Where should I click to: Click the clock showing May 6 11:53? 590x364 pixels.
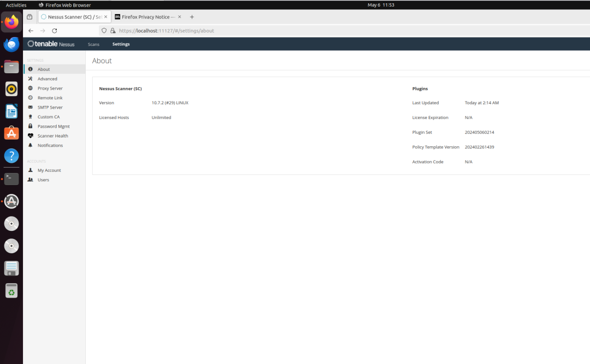coord(381,5)
